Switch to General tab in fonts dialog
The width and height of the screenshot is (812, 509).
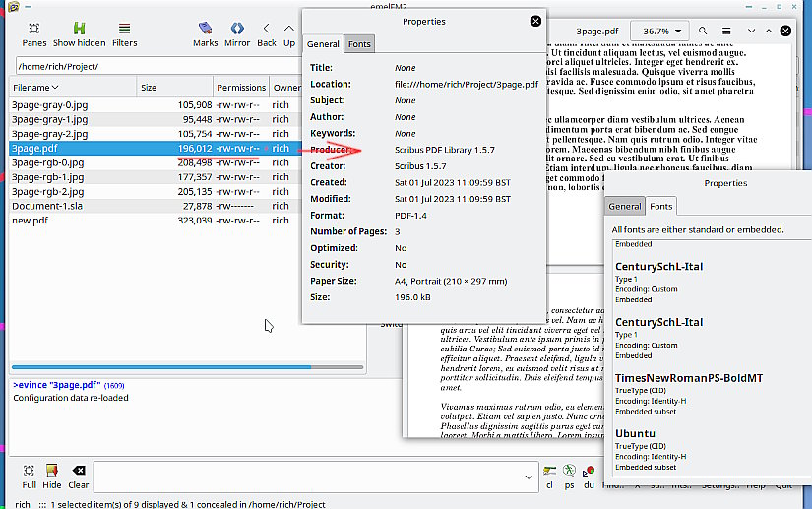click(x=625, y=207)
